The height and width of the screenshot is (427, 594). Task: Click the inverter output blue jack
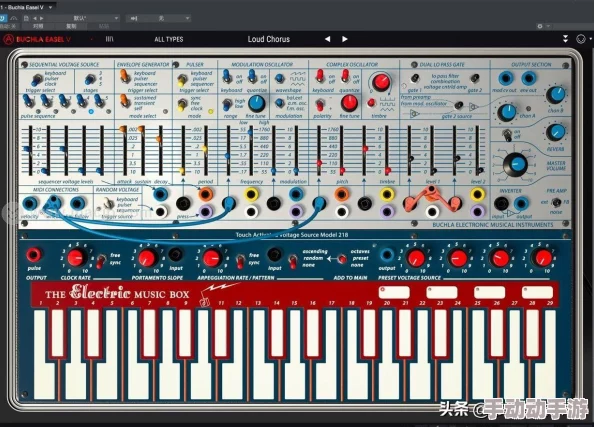point(521,203)
